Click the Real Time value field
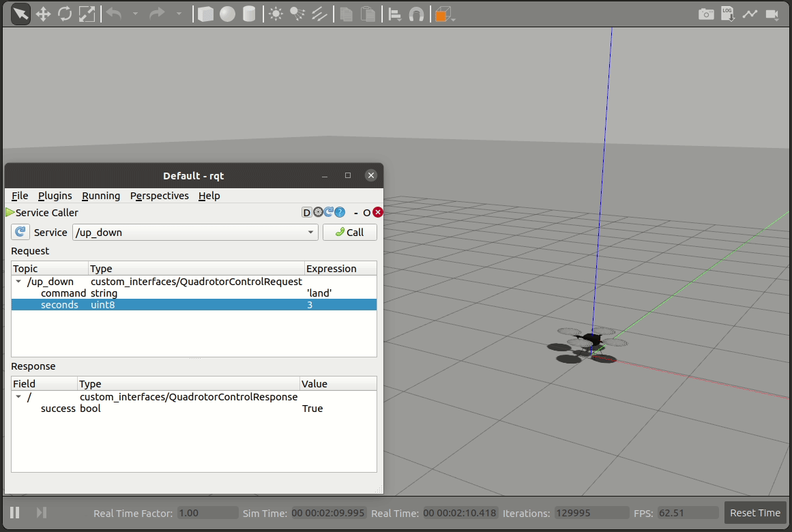 (x=460, y=513)
